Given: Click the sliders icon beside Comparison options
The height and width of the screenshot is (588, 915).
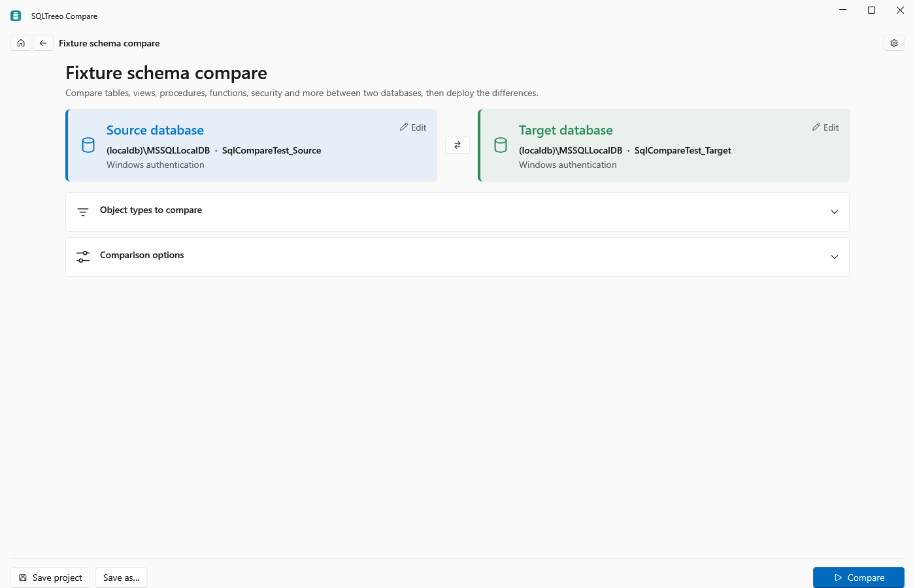Looking at the screenshot, I should 83,257.
